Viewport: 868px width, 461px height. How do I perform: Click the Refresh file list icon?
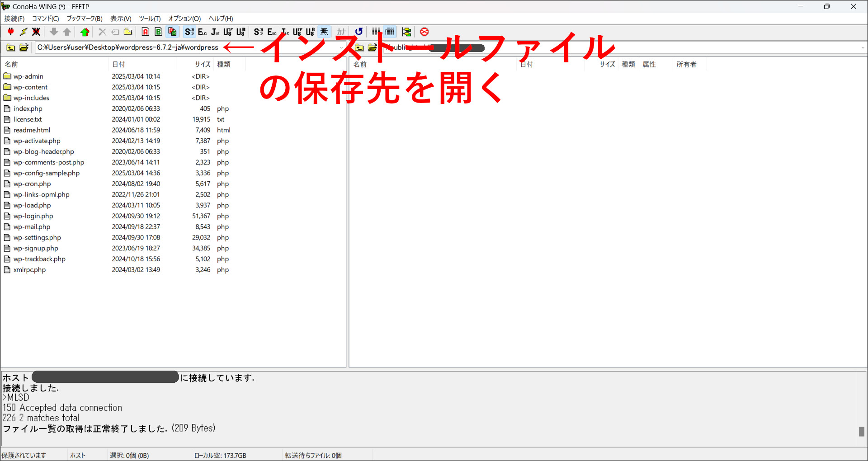[359, 32]
